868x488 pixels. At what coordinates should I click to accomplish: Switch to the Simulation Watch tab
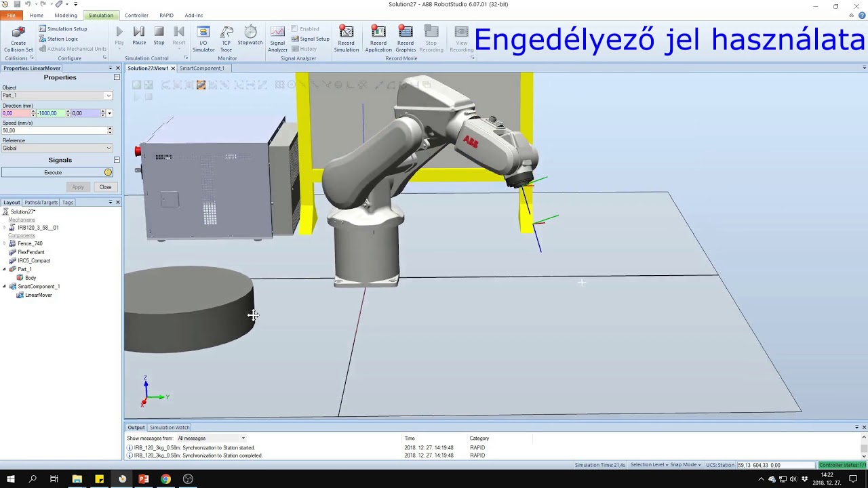pos(170,427)
